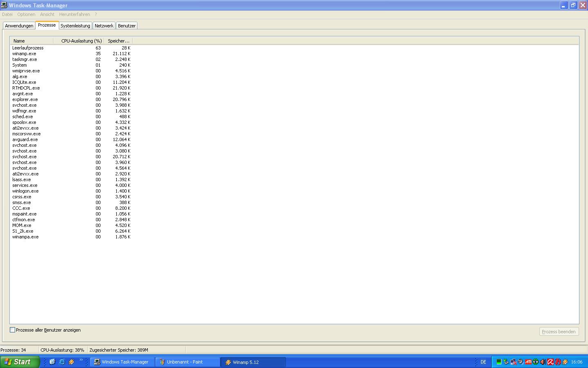Open the ? help menu
Viewport: 588px width, 368px height.
[x=96, y=14]
